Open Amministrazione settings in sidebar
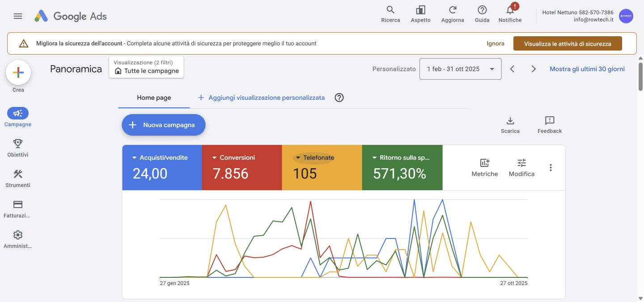This screenshot has width=644, height=302. pos(18,239)
